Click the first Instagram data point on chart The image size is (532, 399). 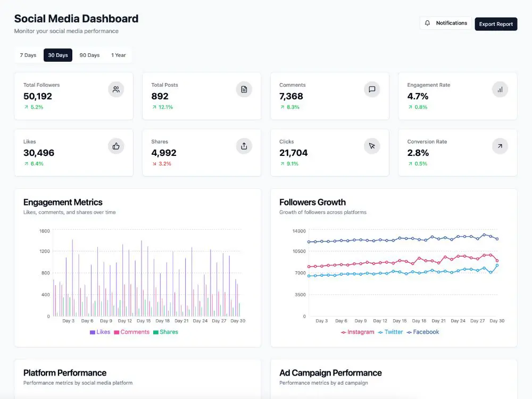309,267
